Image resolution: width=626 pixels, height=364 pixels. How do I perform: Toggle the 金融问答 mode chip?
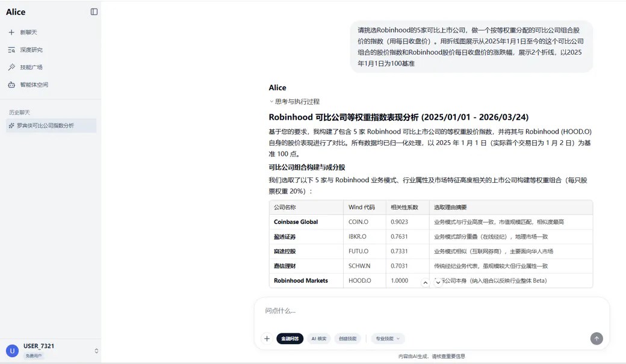(290, 339)
